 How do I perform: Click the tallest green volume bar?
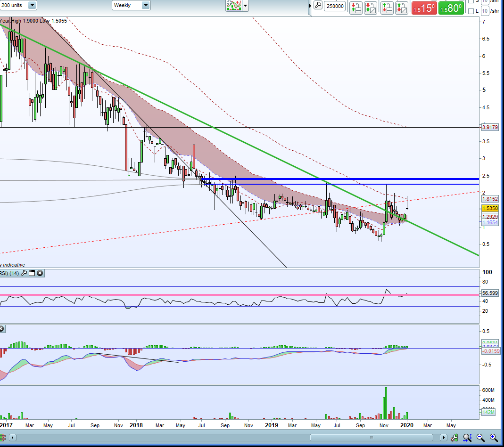click(x=386, y=403)
